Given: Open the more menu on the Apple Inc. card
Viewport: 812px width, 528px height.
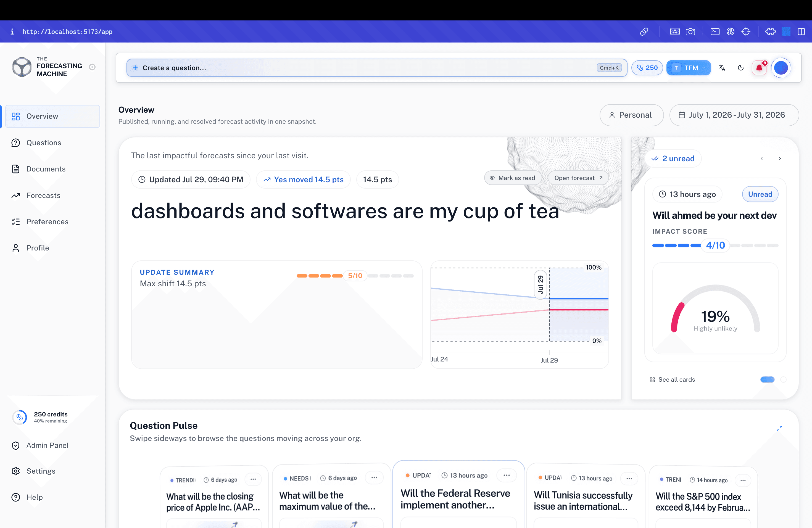Looking at the screenshot, I should (x=253, y=479).
